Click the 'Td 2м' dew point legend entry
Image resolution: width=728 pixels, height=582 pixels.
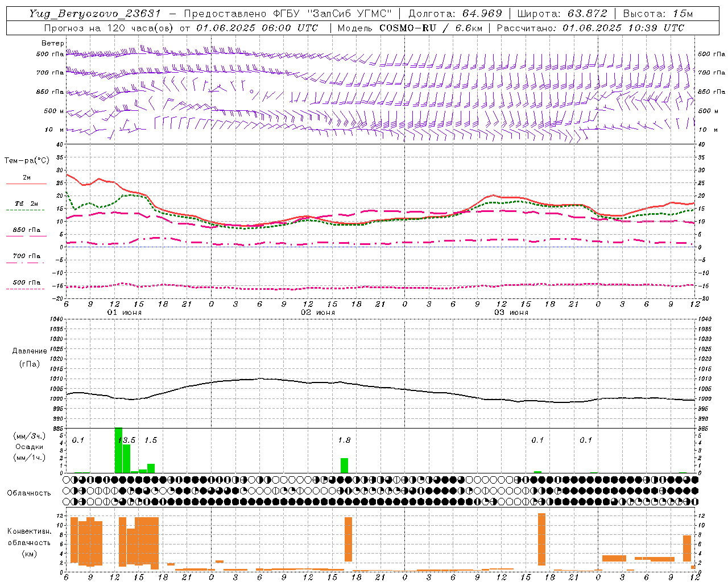pos(26,203)
